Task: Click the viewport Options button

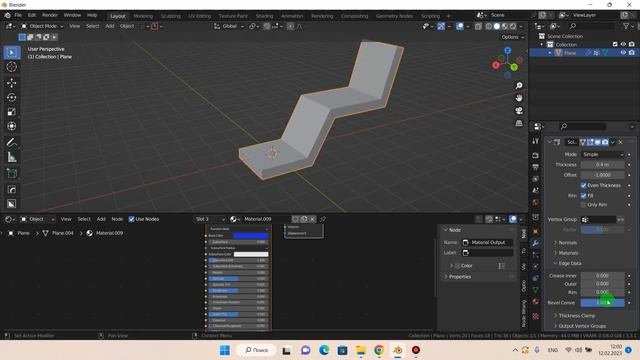Action: [x=512, y=37]
